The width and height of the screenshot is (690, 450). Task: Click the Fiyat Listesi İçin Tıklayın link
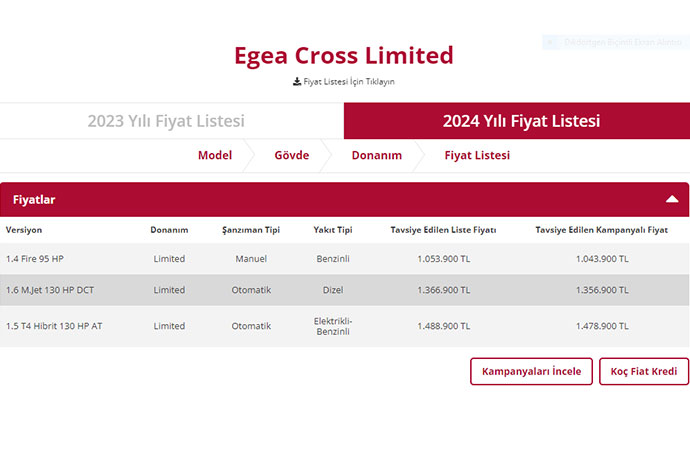click(x=349, y=81)
